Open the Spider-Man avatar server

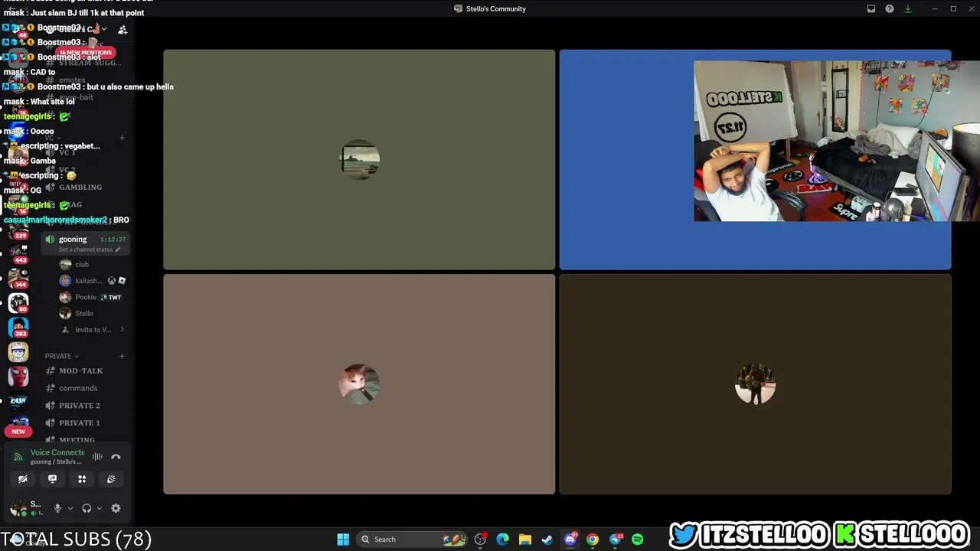tap(18, 377)
